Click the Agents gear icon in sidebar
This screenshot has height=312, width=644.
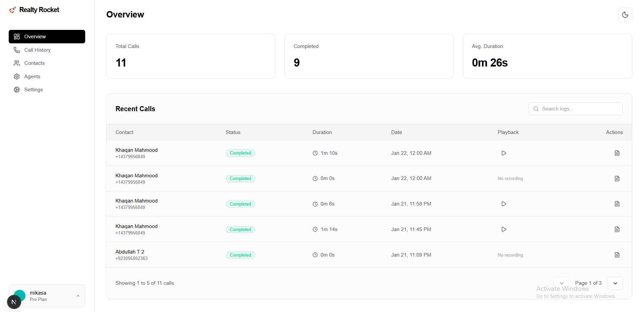pos(17,77)
